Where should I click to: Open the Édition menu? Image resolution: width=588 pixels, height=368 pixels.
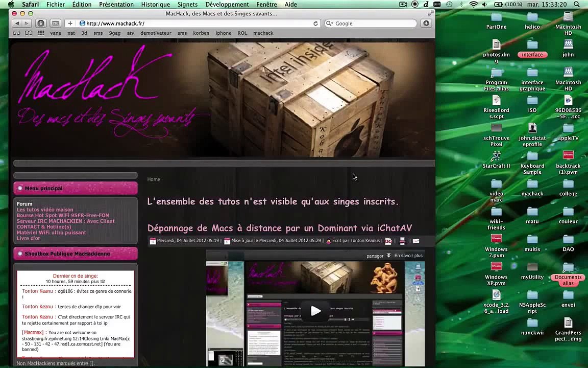click(x=82, y=4)
